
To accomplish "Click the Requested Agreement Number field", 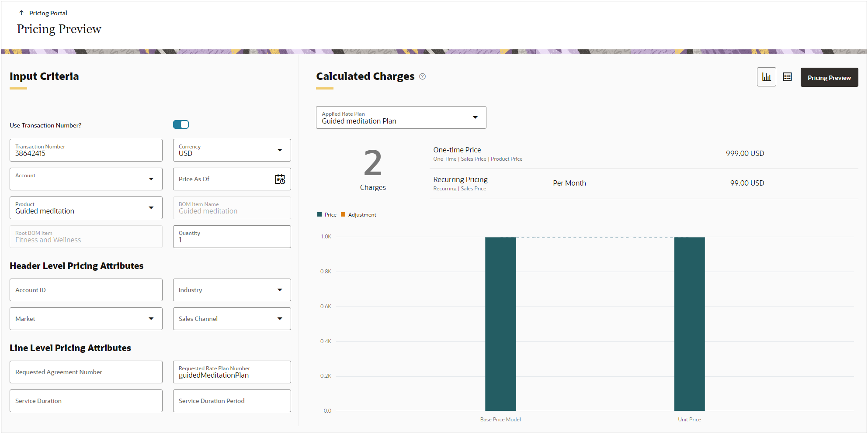I will tap(86, 372).
